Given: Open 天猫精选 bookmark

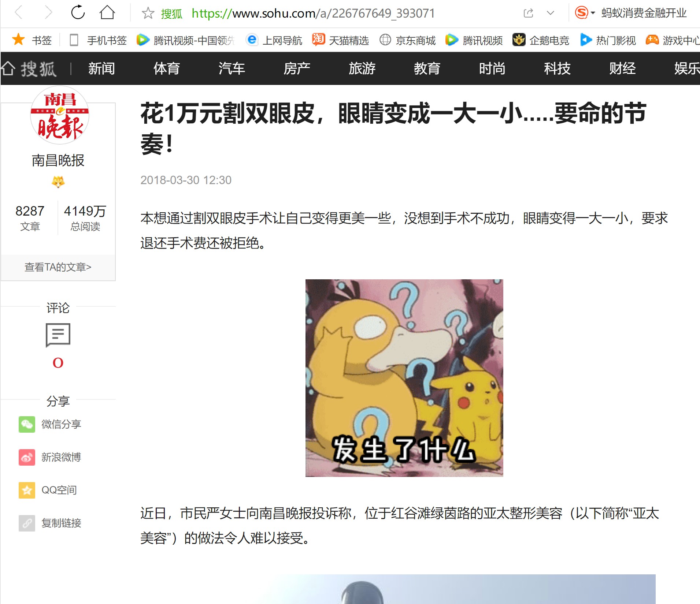Looking at the screenshot, I should (340, 40).
